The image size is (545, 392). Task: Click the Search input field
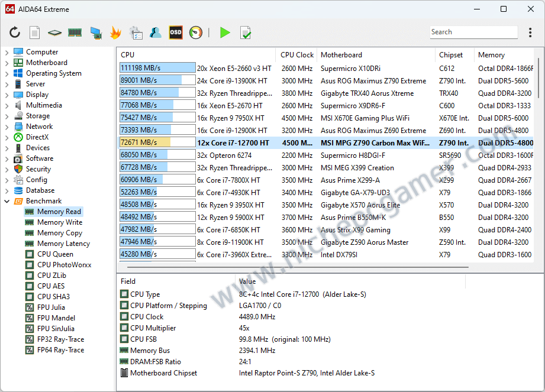(x=473, y=32)
